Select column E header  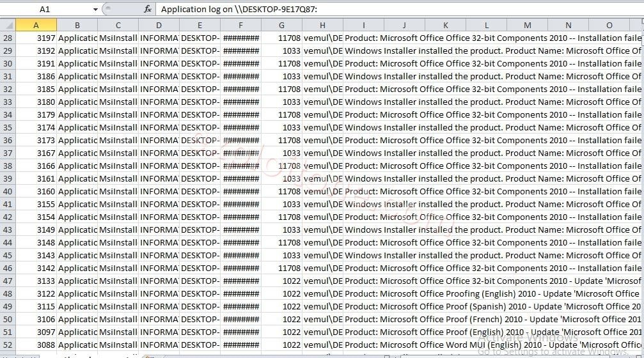[200, 26]
